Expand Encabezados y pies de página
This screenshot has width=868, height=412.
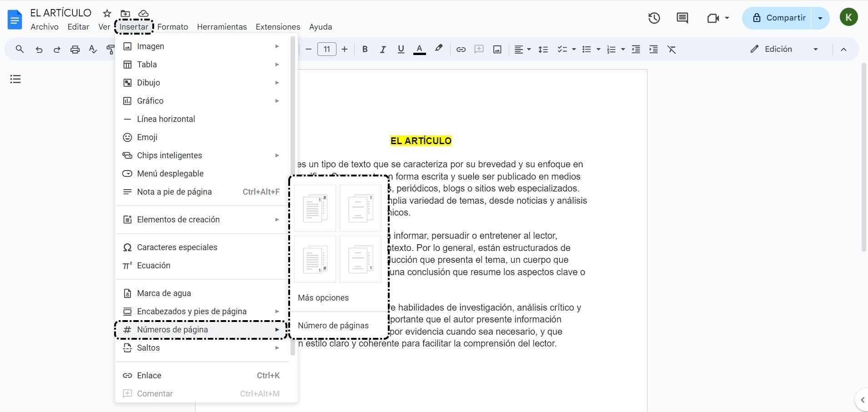(202, 312)
